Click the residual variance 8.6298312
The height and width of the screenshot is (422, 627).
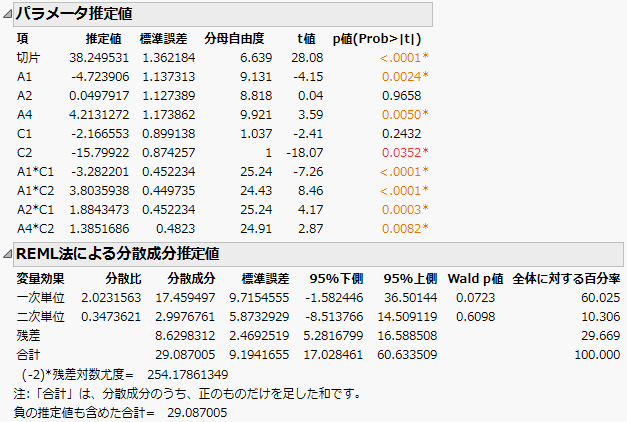185,336
